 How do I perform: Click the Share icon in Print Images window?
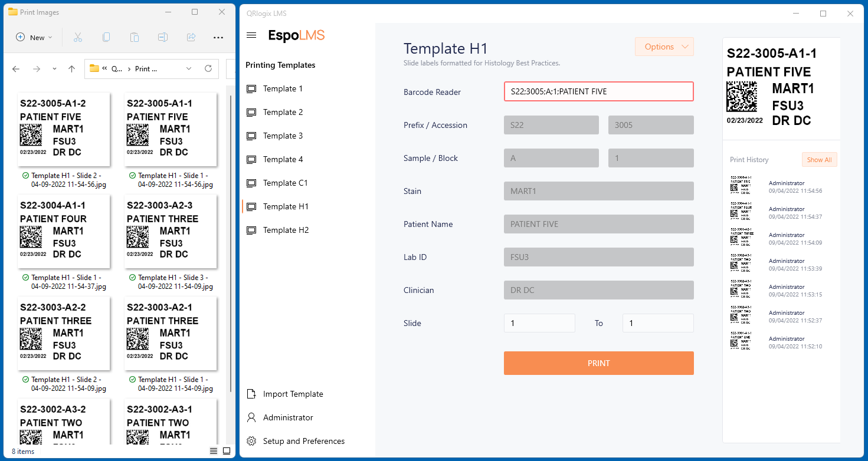[191, 37]
